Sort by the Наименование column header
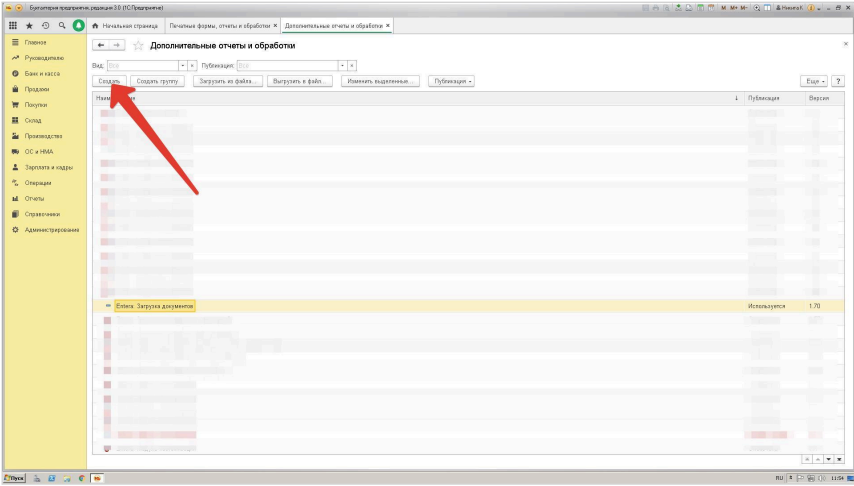854x486 pixels. [x=417, y=98]
